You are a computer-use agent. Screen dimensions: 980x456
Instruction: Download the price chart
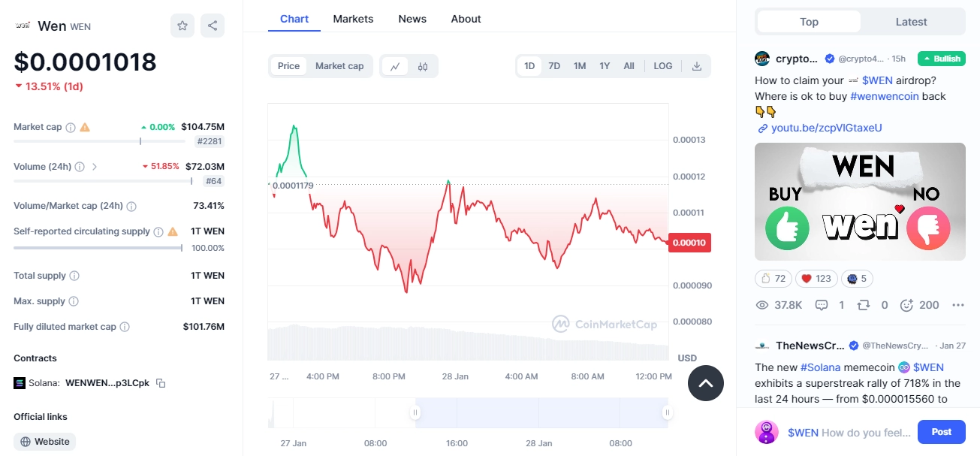click(x=697, y=66)
